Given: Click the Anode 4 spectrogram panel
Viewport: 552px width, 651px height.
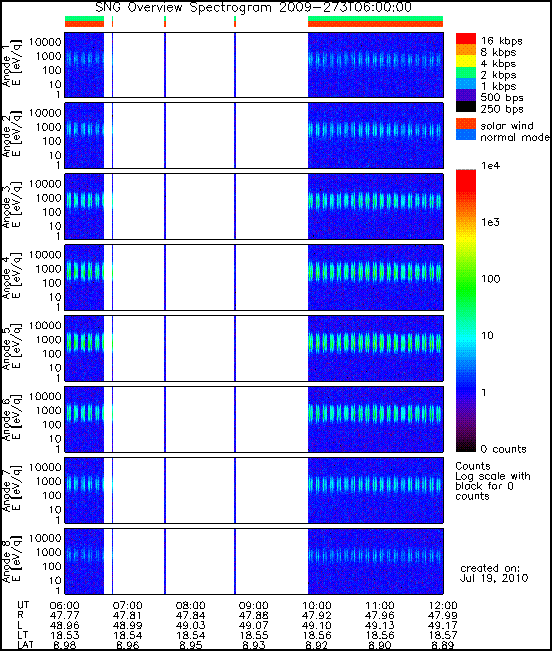Looking at the screenshot, I should (x=254, y=277).
